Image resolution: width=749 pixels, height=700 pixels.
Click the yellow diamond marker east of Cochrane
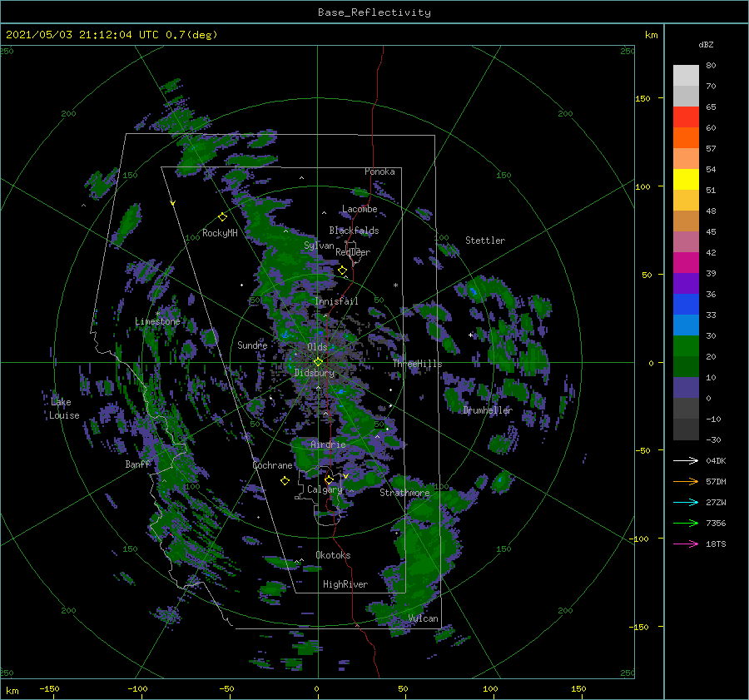pyautogui.click(x=285, y=481)
